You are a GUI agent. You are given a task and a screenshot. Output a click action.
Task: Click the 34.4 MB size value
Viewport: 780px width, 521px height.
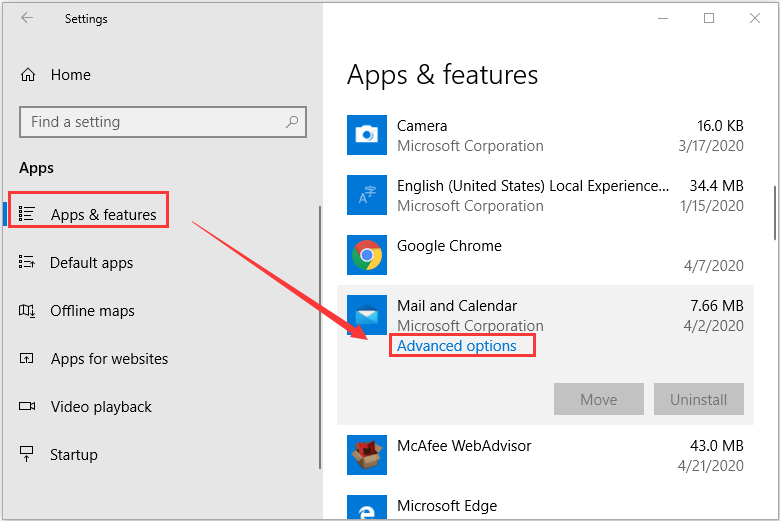coord(716,186)
